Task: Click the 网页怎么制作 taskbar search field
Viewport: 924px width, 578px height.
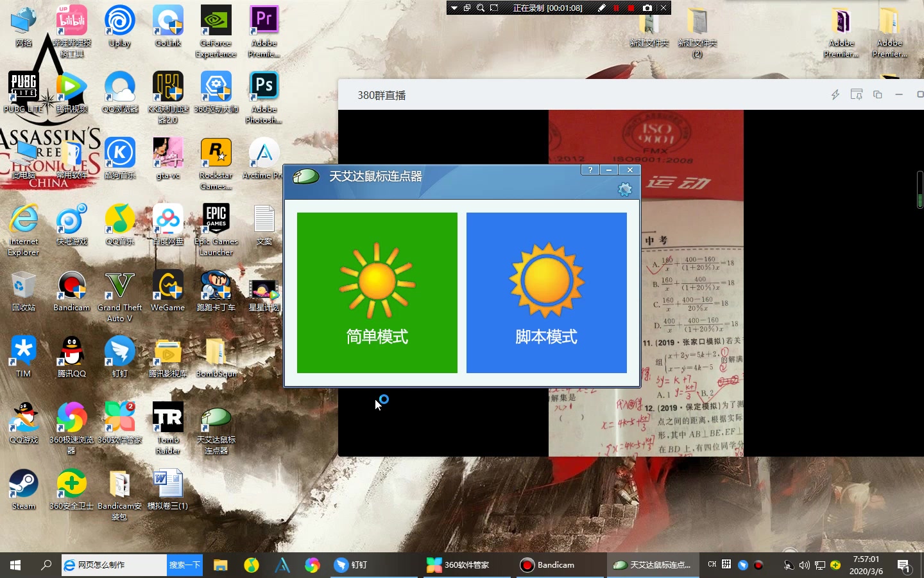Action: pos(114,565)
